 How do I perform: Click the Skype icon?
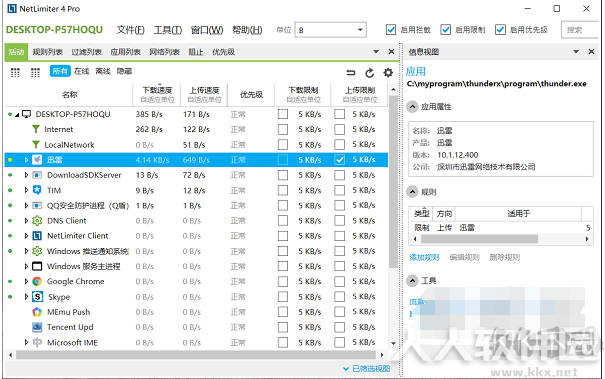pyautogui.click(x=37, y=297)
